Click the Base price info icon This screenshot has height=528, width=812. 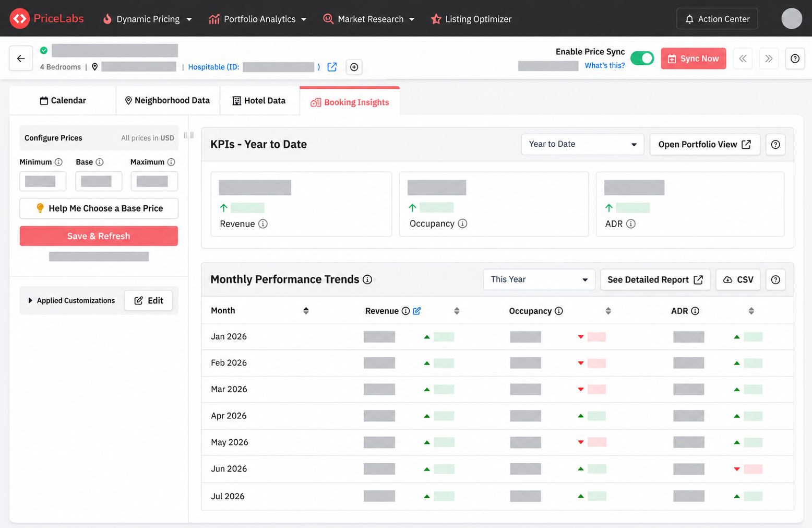click(x=100, y=162)
